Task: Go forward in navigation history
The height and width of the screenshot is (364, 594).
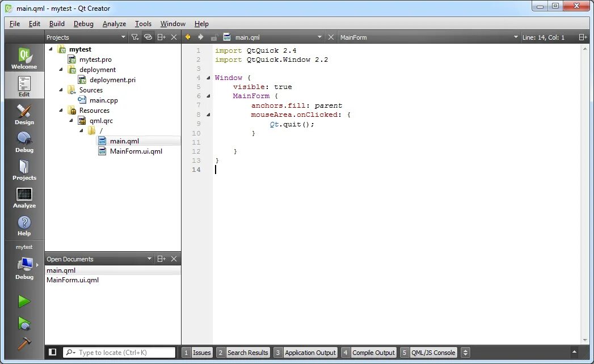Action: click(x=201, y=37)
